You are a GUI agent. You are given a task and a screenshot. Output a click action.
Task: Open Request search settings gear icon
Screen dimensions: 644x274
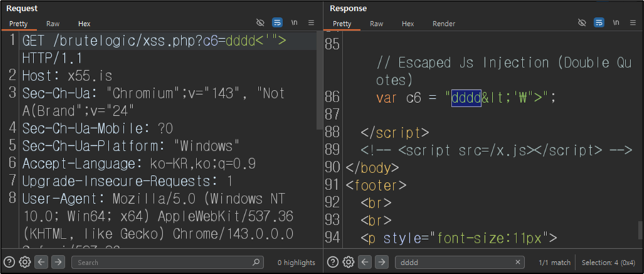coord(25,262)
